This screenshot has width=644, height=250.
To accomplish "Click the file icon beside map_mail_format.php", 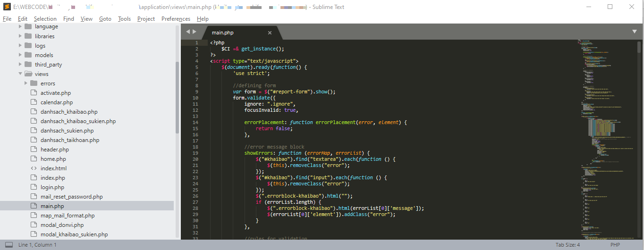I will 34,216.
